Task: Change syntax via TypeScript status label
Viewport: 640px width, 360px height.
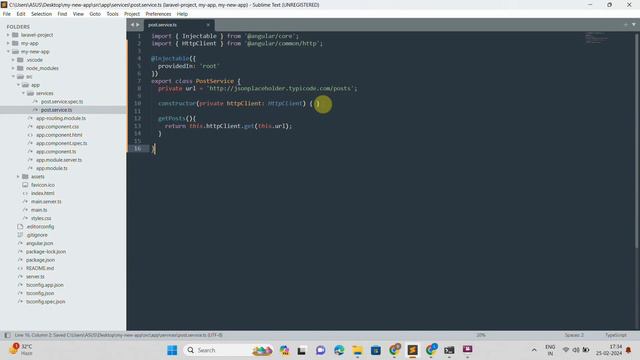Action: click(x=616, y=335)
